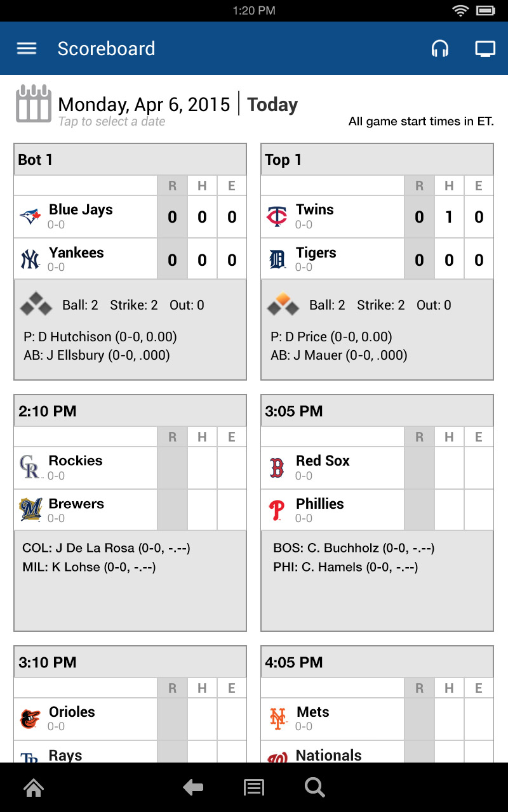
Task: Open the hamburger navigation menu
Action: [x=27, y=49]
